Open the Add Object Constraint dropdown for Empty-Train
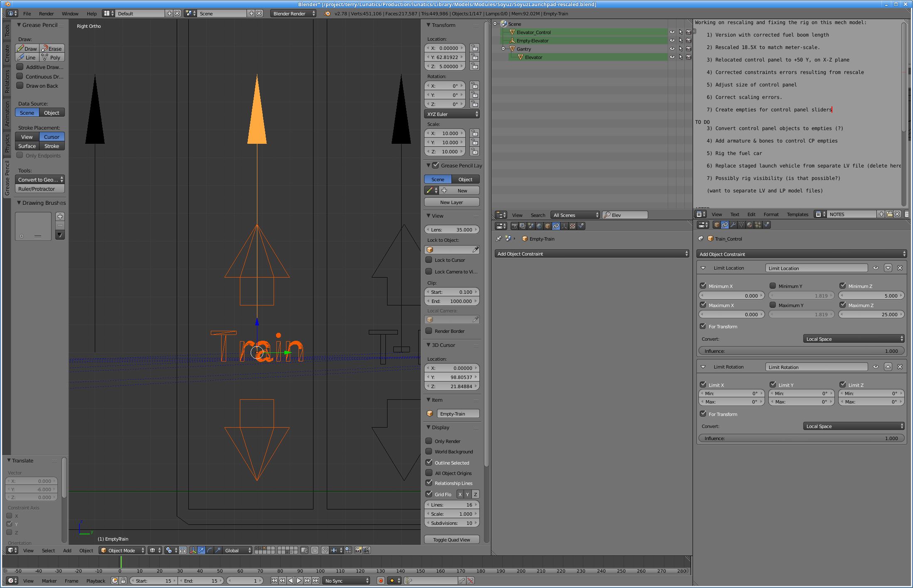The image size is (913, 588). pyautogui.click(x=591, y=254)
